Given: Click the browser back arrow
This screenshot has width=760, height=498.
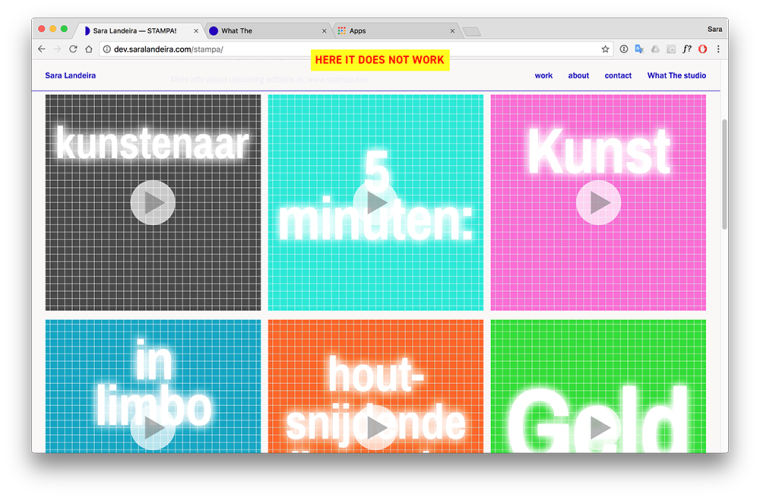Looking at the screenshot, I should (42, 49).
